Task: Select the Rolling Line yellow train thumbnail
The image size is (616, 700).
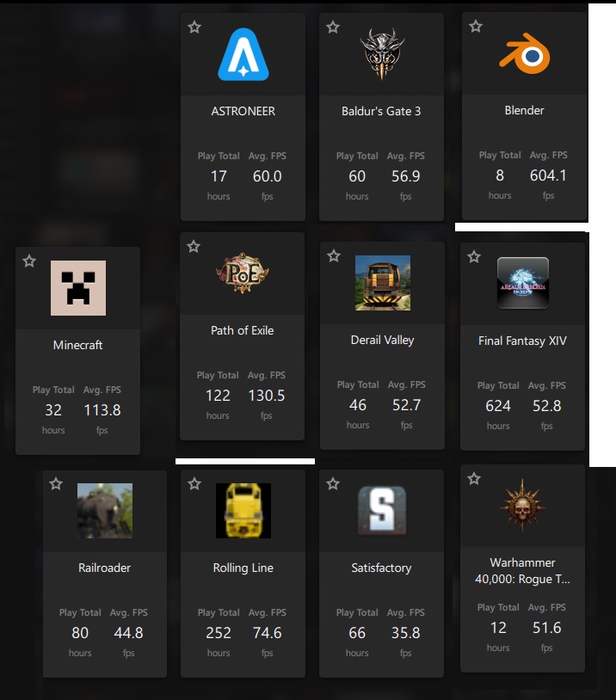Action: click(x=243, y=511)
